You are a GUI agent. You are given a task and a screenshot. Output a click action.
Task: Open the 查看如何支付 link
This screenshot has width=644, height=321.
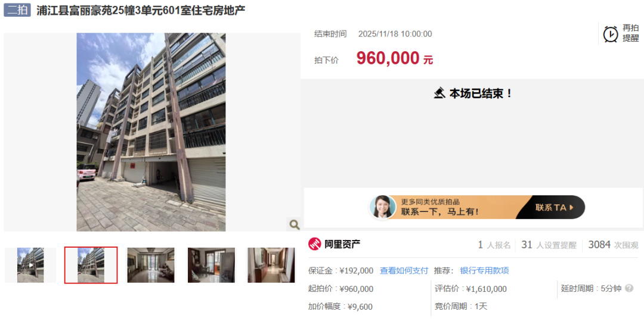[x=404, y=270]
